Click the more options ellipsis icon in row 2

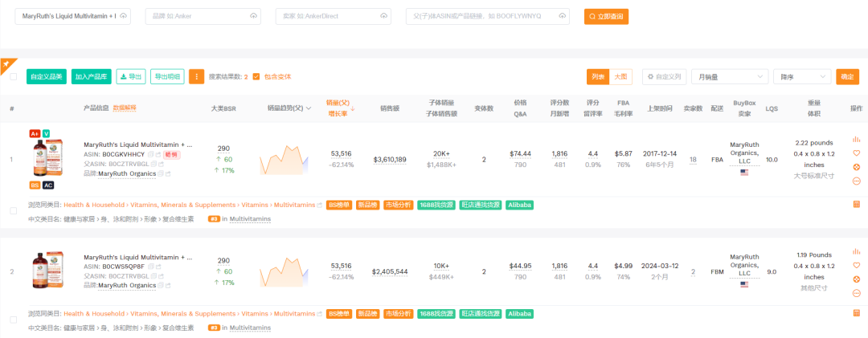pos(856,293)
